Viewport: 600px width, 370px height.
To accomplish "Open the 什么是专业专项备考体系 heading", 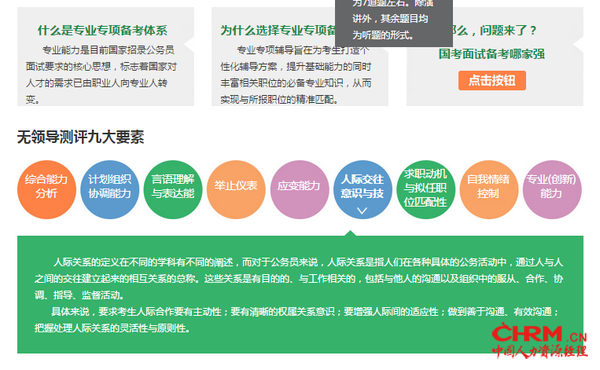I will [102, 31].
